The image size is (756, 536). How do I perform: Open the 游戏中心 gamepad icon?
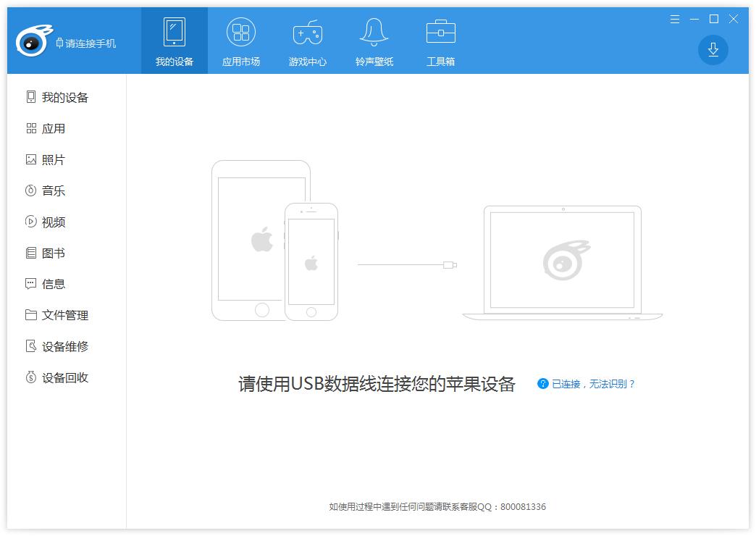click(308, 33)
